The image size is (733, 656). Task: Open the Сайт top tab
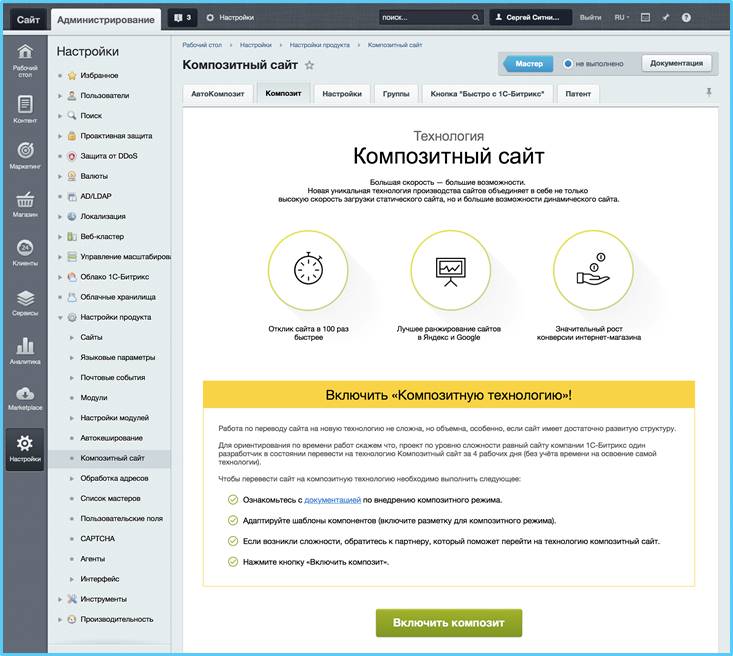pos(28,20)
